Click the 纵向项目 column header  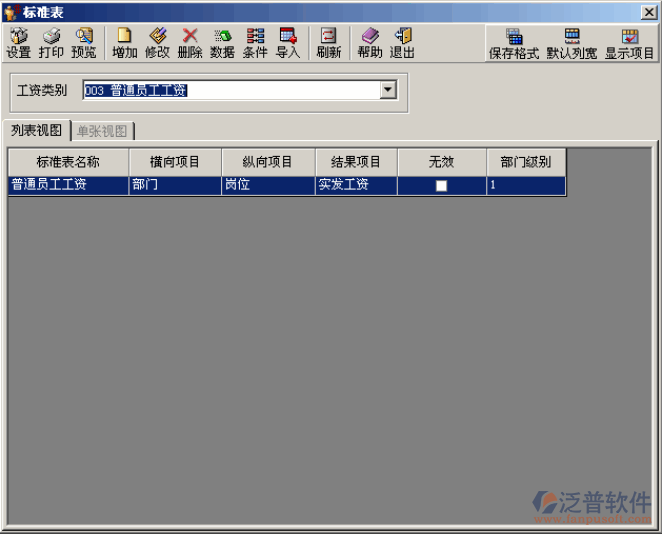(268, 162)
